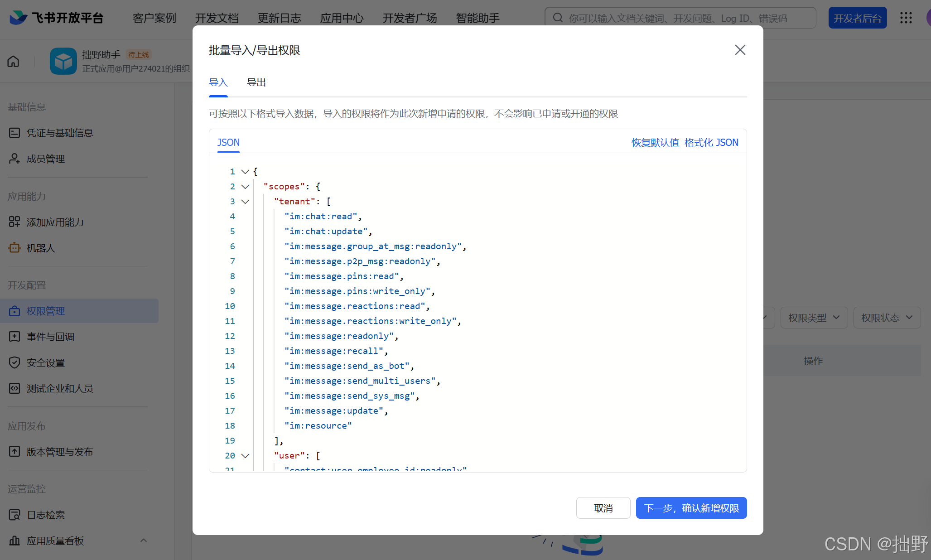Click the 拙野助手 app cube icon
This screenshot has width=931, height=560.
coord(63,61)
